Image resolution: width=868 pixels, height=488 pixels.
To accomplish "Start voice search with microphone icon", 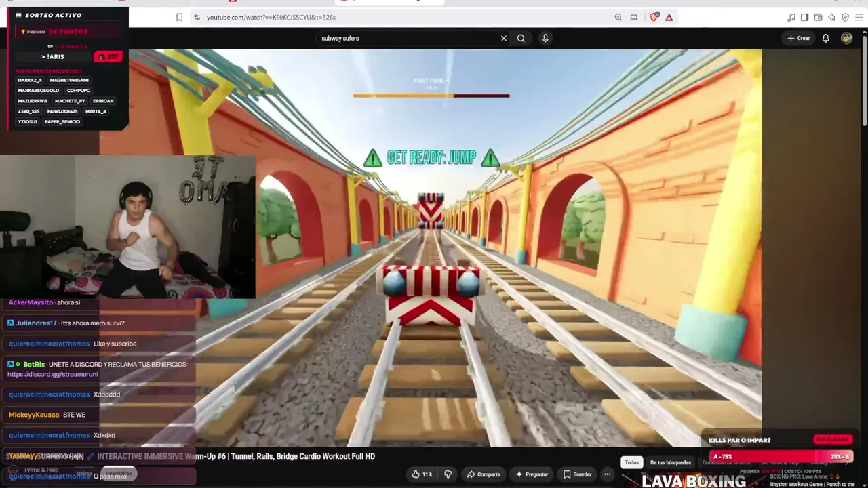I will pyautogui.click(x=545, y=38).
